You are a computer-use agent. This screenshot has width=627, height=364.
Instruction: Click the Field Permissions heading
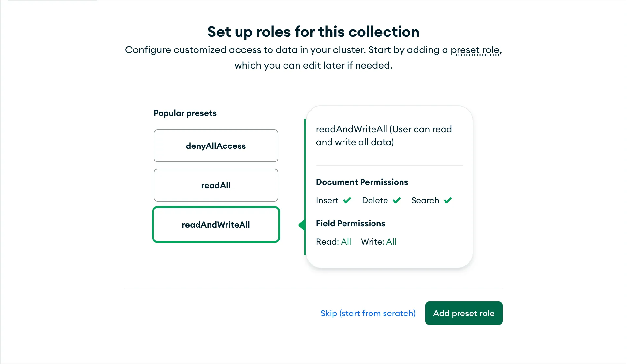click(350, 223)
